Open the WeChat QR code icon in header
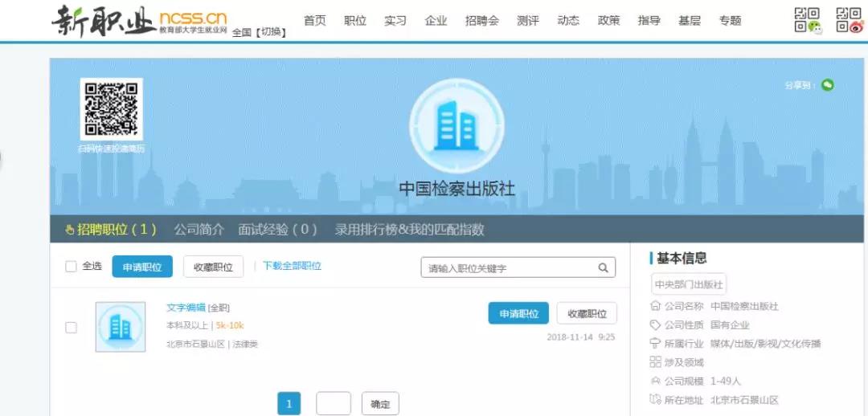The width and height of the screenshot is (868, 416). (809, 20)
